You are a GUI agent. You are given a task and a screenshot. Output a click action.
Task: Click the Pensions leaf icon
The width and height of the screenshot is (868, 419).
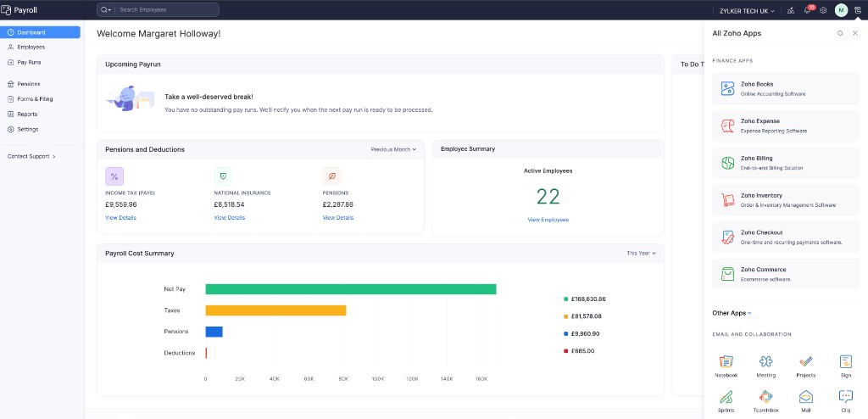coord(332,176)
